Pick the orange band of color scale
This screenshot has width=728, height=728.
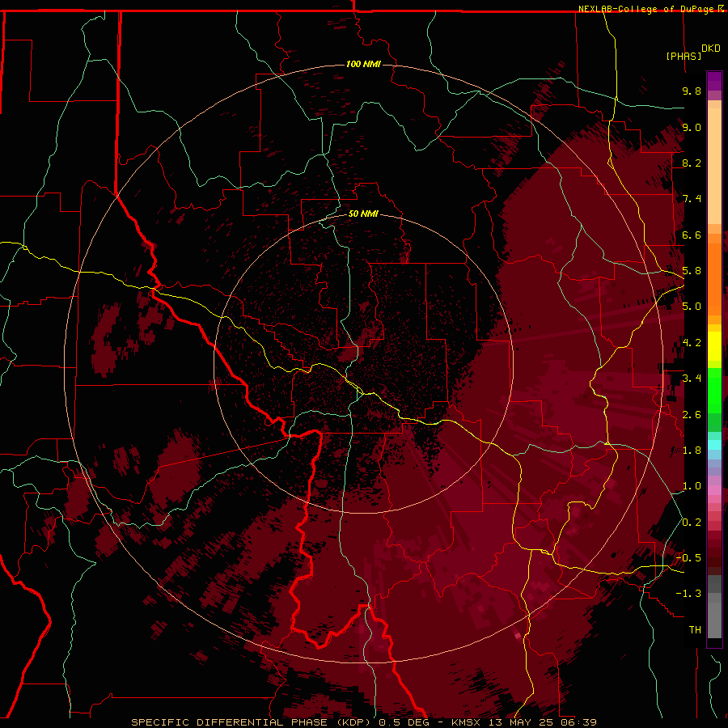click(714, 278)
